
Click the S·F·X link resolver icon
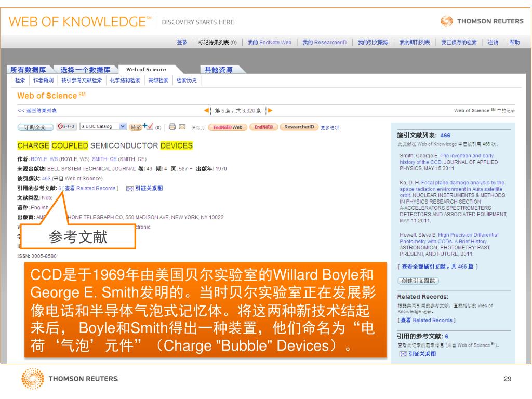[x=66, y=126]
